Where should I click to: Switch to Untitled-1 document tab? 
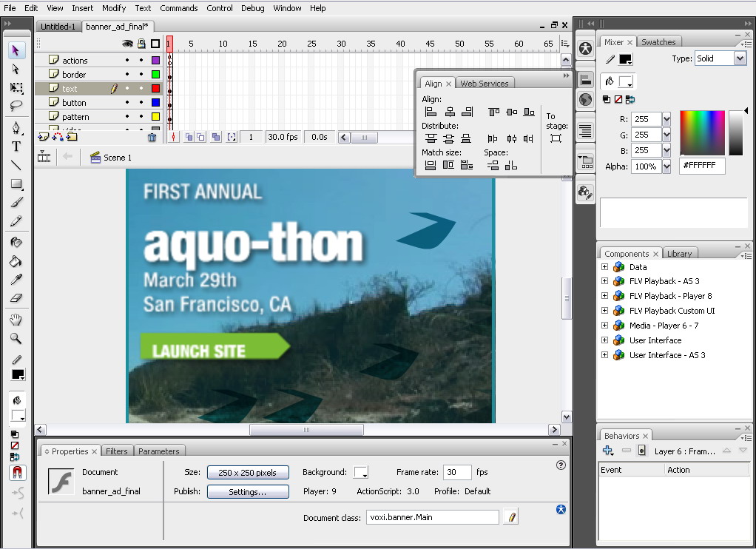pyautogui.click(x=58, y=27)
